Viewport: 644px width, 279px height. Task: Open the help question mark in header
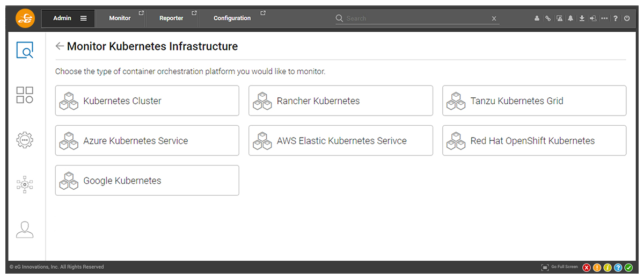point(616,18)
